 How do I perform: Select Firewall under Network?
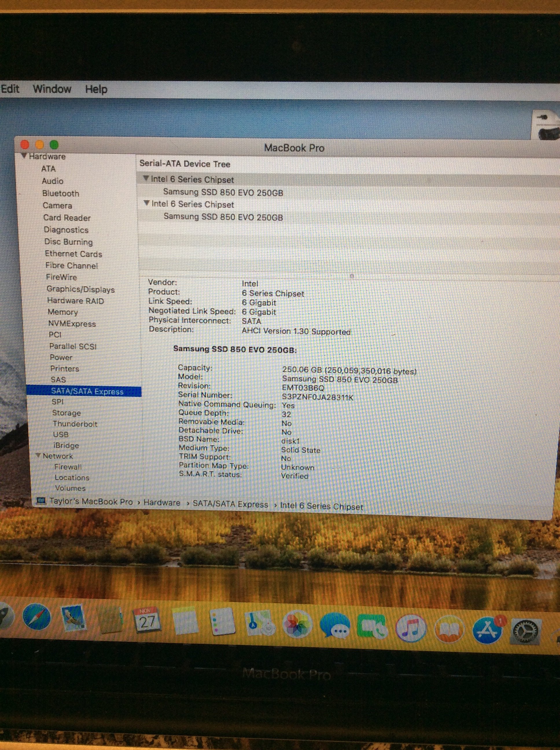68,467
